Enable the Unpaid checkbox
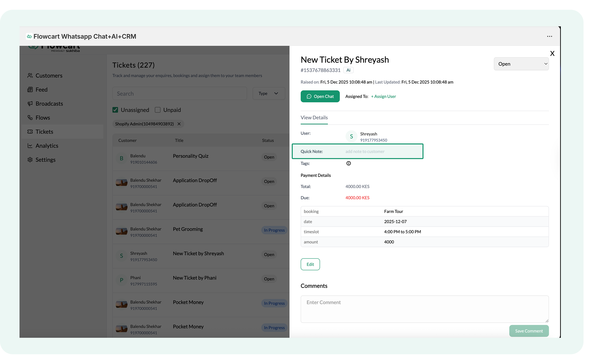The image size is (604, 364). 158,110
